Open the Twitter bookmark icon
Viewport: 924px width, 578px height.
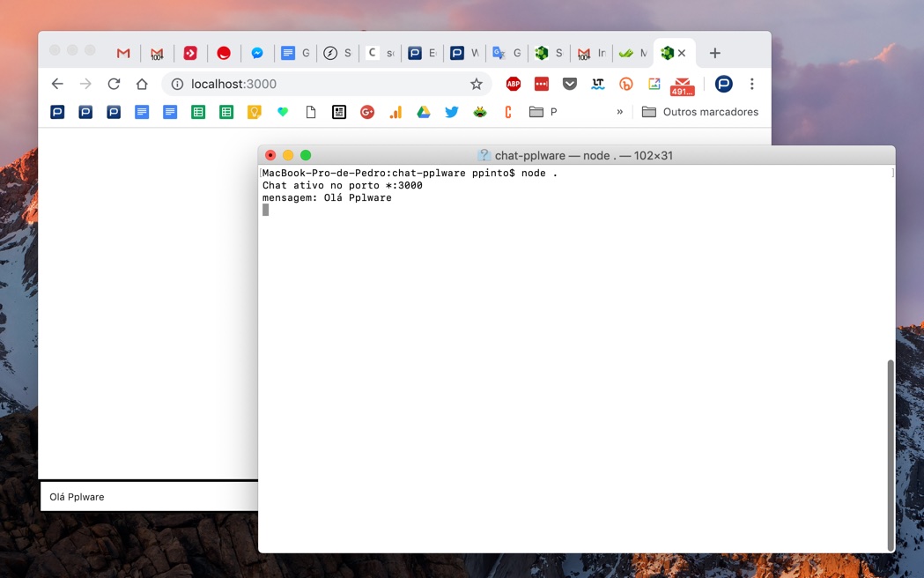452,112
